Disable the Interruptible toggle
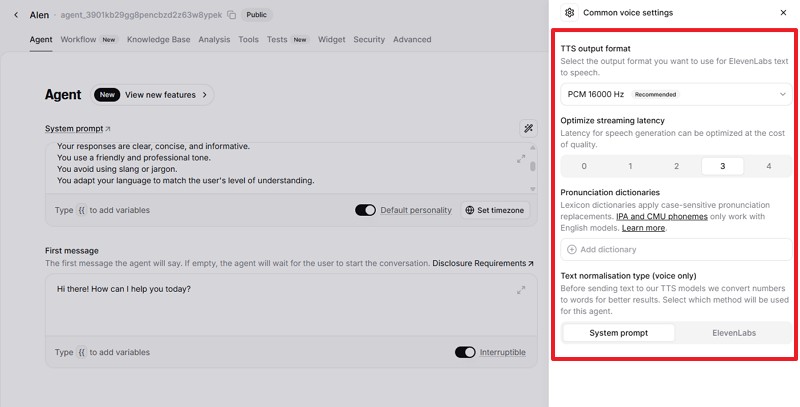 pyautogui.click(x=464, y=352)
